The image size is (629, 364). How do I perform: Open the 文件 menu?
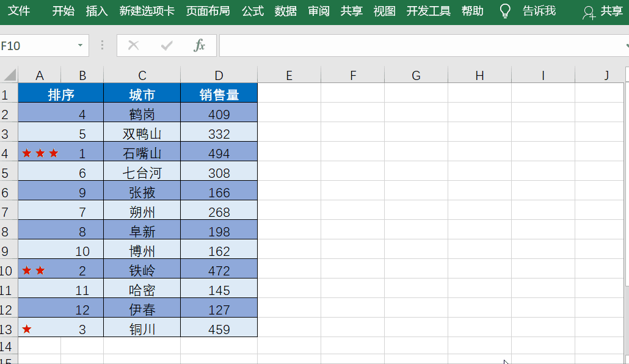coord(18,11)
